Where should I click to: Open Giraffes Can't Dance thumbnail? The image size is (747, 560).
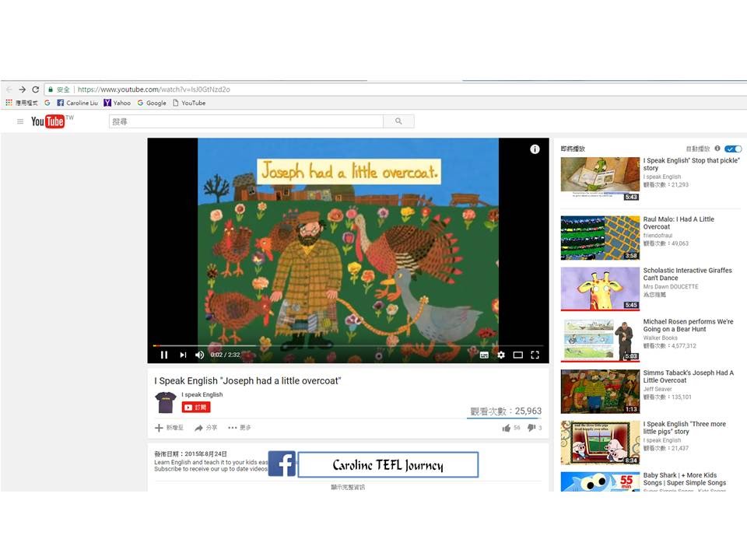pyautogui.click(x=600, y=289)
